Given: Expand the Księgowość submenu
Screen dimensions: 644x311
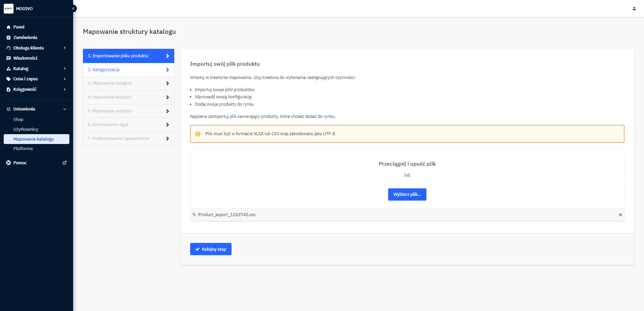Looking at the screenshot, I should tap(64, 89).
